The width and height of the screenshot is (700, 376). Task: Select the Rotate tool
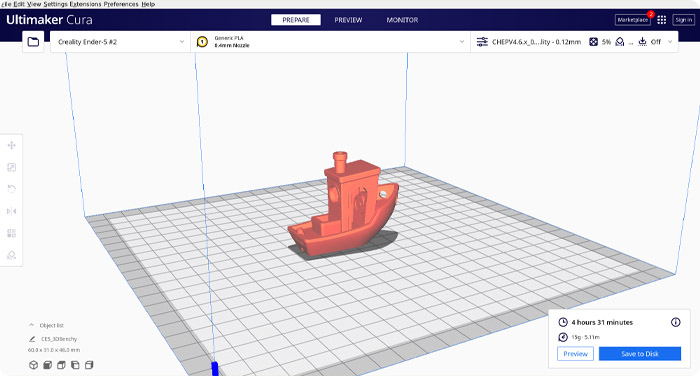click(12, 189)
